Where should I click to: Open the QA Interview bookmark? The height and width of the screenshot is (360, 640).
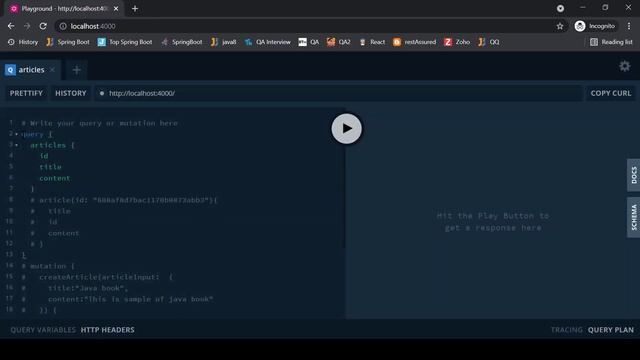click(x=268, y=42)
